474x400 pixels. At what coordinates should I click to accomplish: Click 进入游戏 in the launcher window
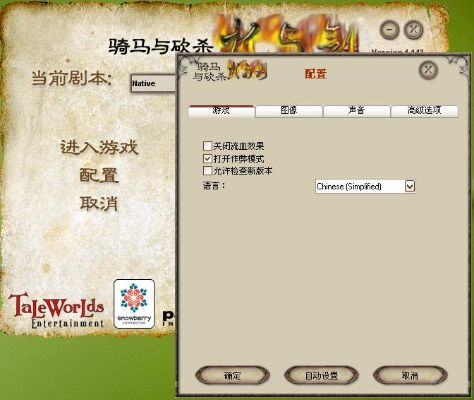coord(99,147)
